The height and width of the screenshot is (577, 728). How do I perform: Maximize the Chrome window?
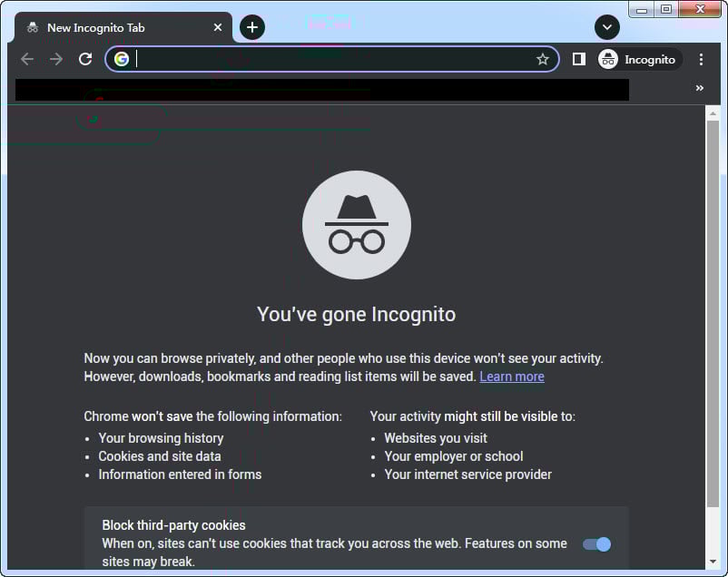[666, 9]
